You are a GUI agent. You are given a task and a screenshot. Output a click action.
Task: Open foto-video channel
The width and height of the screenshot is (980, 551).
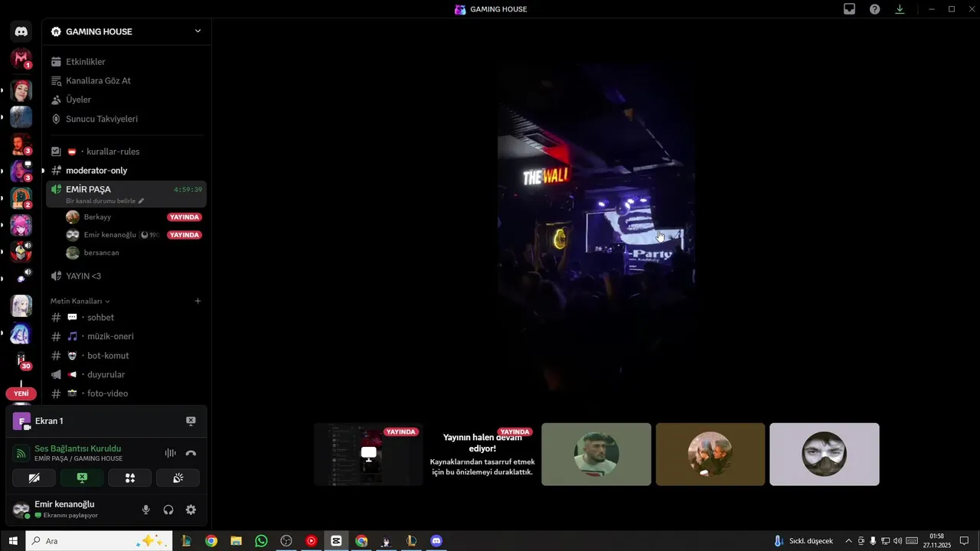click(126, 393)
